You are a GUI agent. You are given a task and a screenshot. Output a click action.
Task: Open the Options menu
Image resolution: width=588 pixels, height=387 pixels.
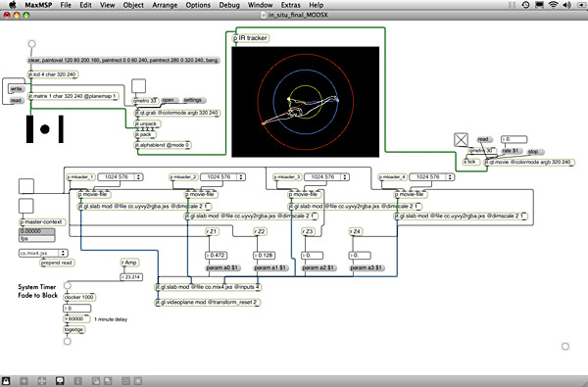[x=198, y=5]
